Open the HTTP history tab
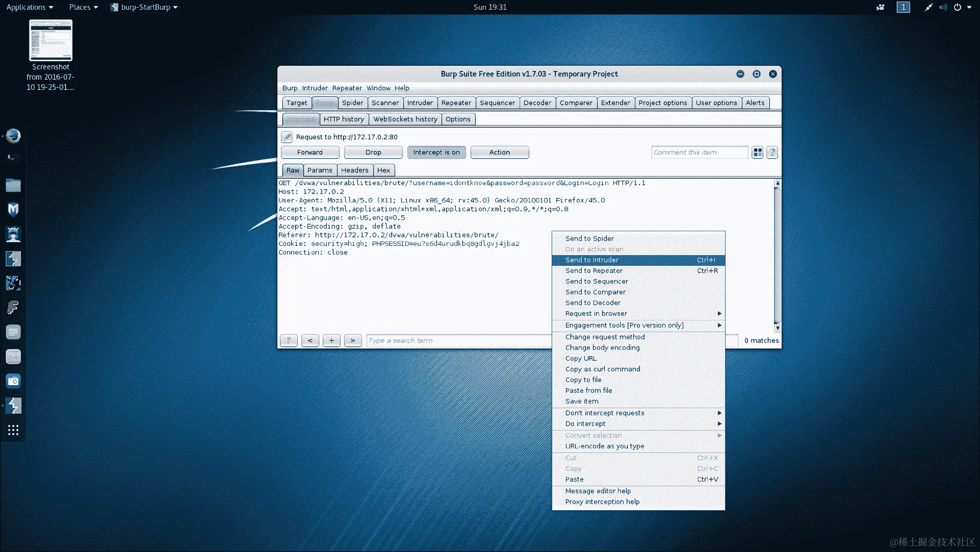 (344, 119)
